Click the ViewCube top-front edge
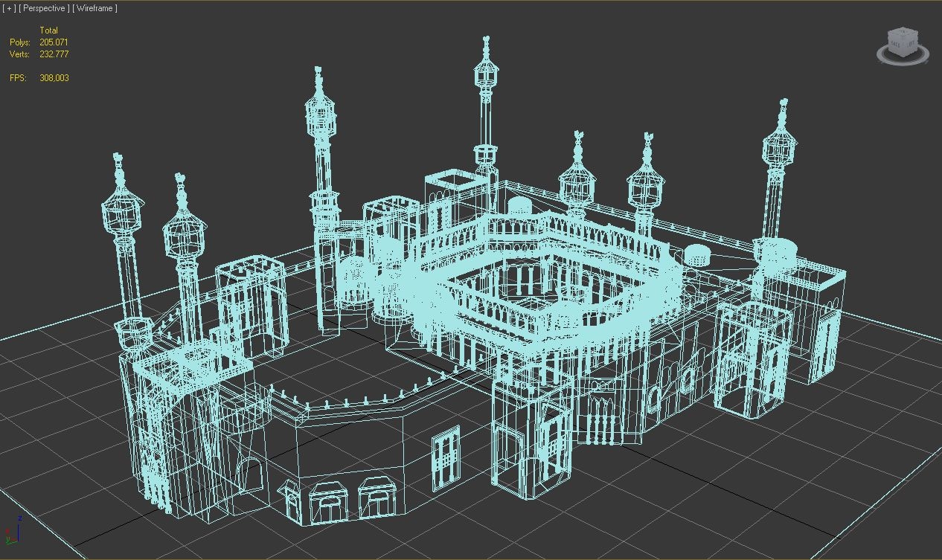The height and width of the screenshot is (560, 942). (896, 37)
